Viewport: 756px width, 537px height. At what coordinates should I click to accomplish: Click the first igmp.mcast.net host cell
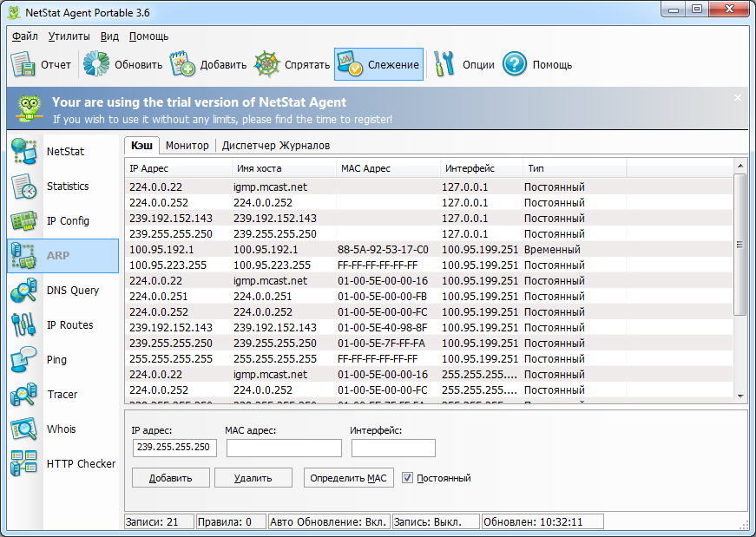(271, 187)
